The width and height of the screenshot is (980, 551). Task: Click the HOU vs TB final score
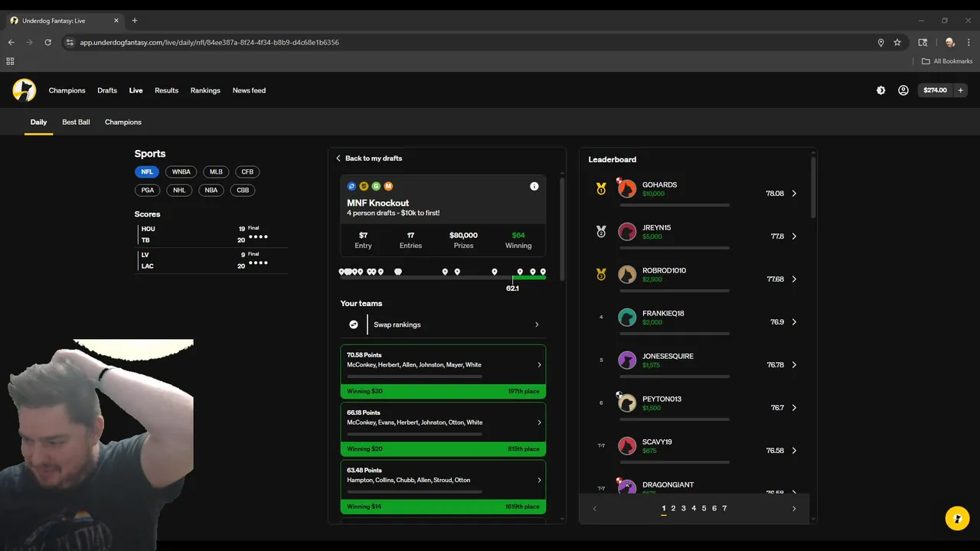(213, 234)
